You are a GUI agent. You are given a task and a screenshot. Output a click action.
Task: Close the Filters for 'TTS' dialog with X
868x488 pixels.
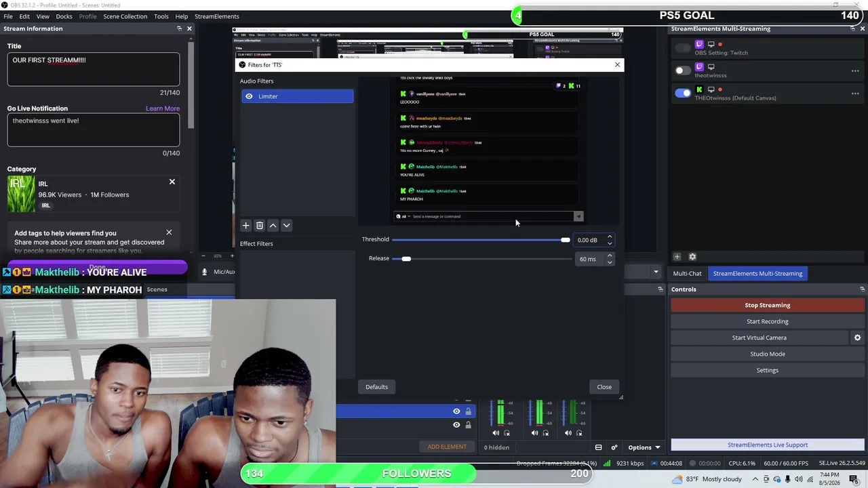[617, 64]
